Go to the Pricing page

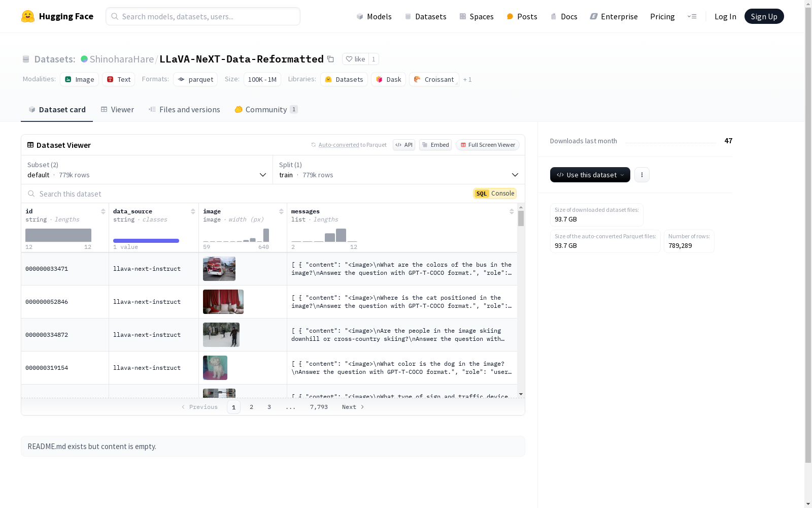(662, 16)
